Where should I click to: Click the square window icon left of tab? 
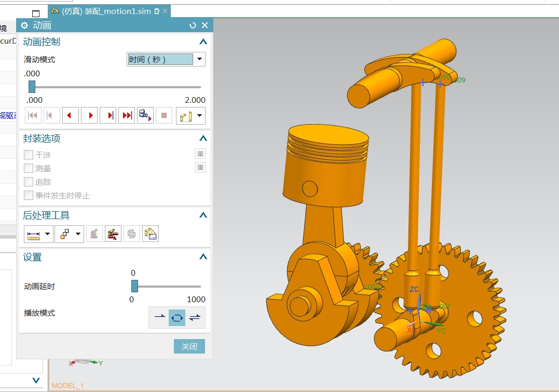36,13
